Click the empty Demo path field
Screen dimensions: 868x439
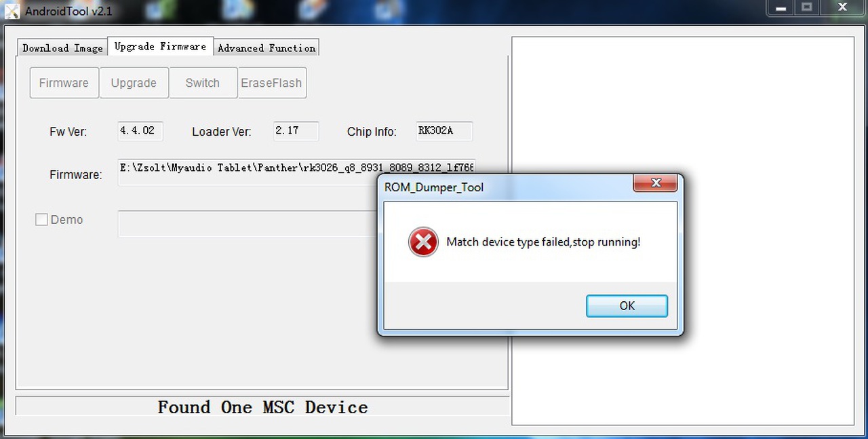pos(248,224)
